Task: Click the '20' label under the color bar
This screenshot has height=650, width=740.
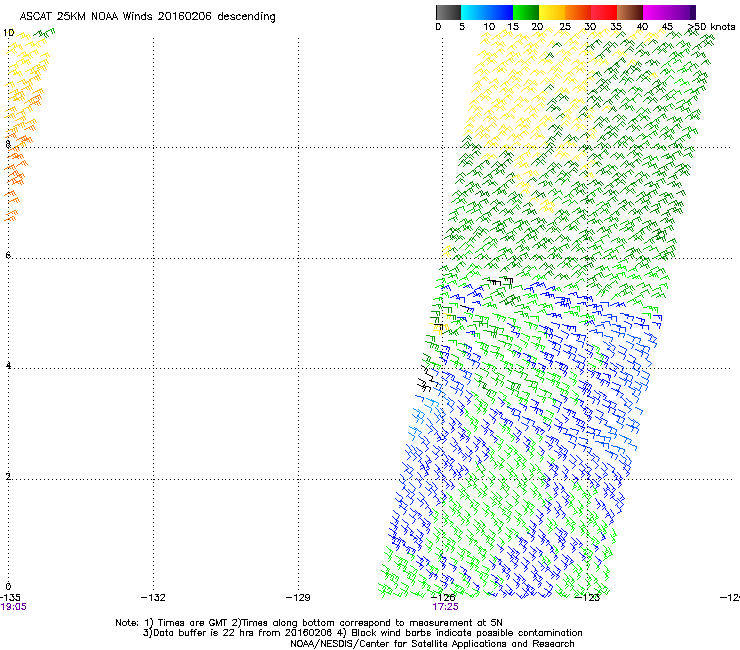Action: click(x=537, y=27)
